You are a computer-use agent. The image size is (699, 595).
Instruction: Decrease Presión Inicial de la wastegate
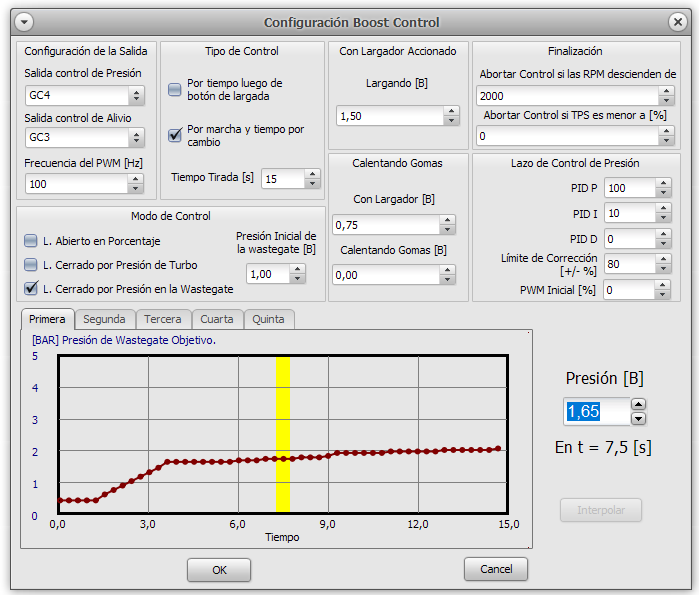tap(297, 279)
